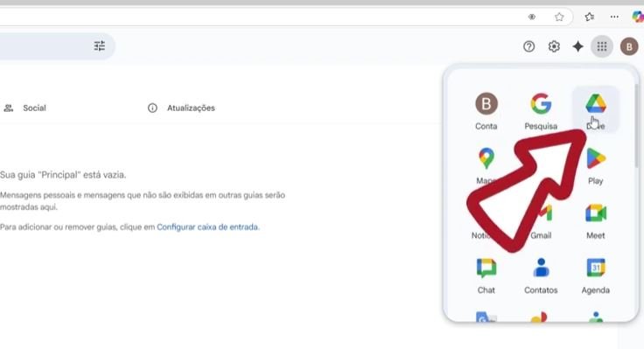The width and height of the screenshot is (644, 349).
Task: Open the account avatar B in Gmail header
Action: pos(629,46)
